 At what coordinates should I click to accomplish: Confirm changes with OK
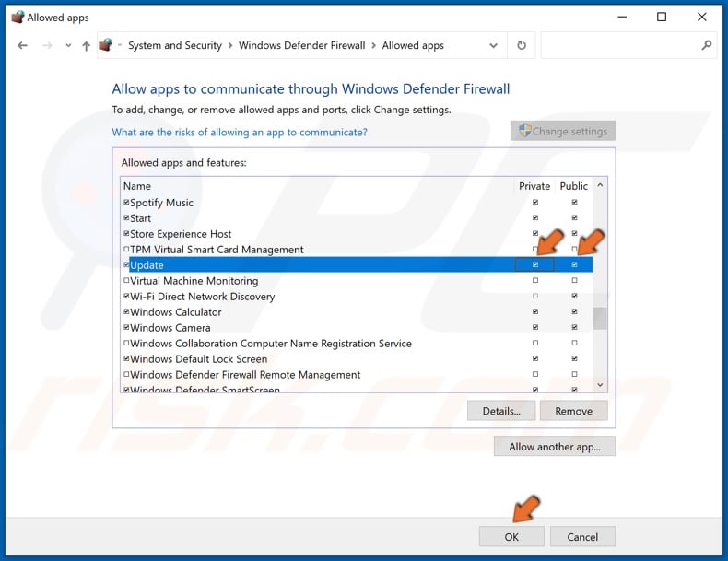click(511, 537)
